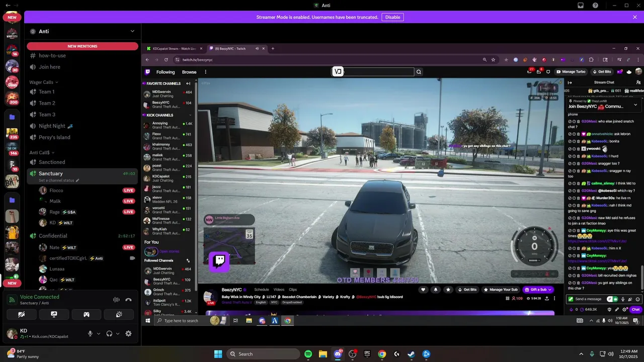Screen dimensions: 644x362
Task: Open KDCapalot in Kick Channels list
Action: tap(168, 178)
